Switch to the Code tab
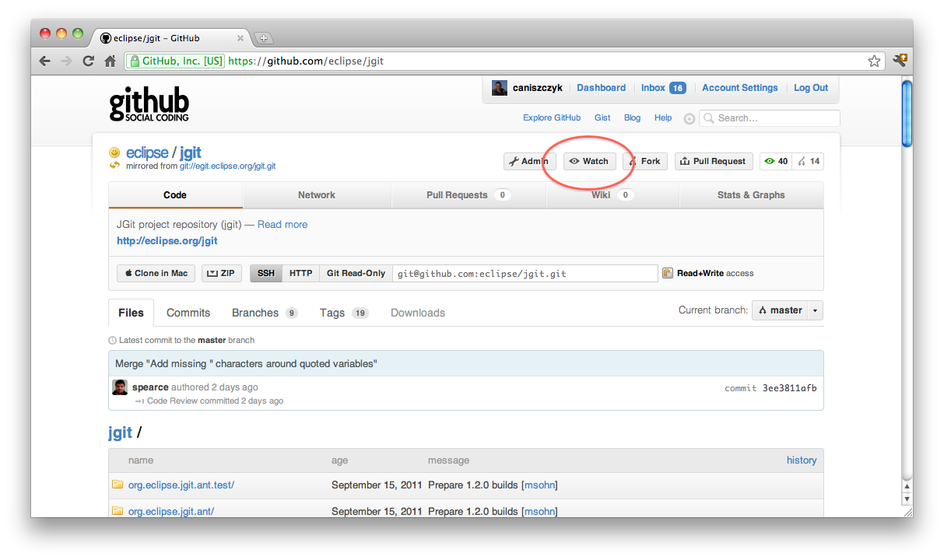This screenshot has height=560, width=944. 175,195
